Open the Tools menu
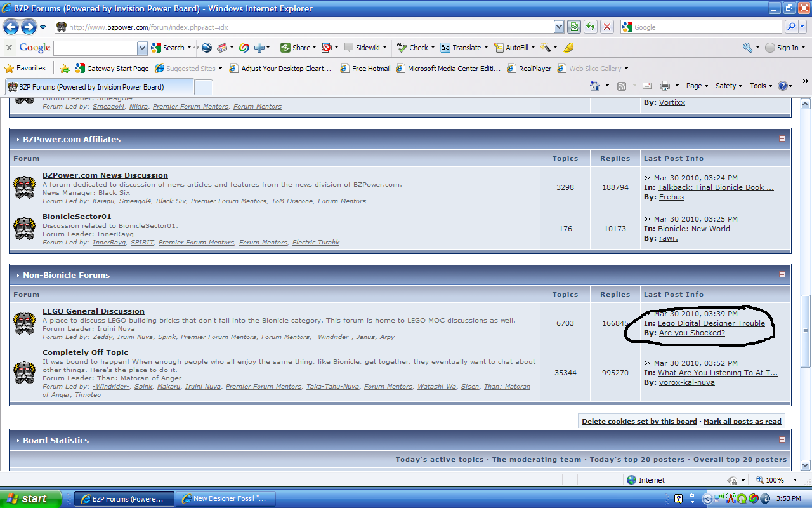 tap(761, 86)
